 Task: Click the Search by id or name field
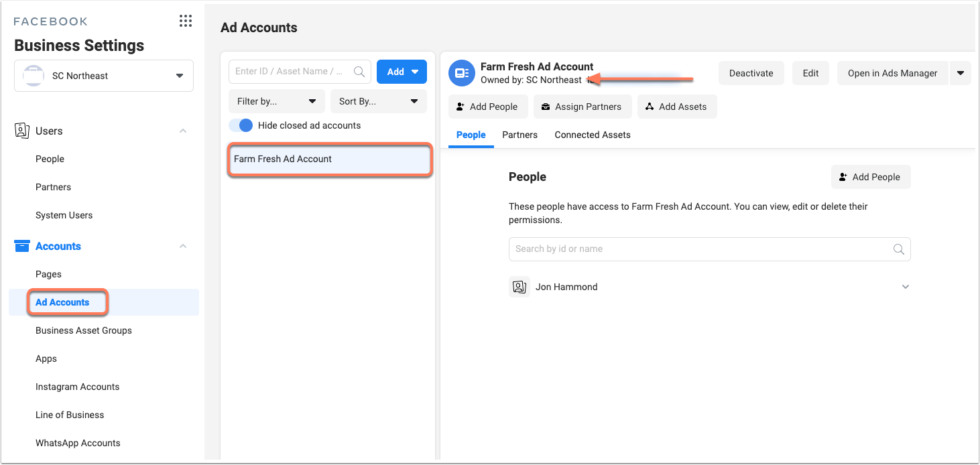[x=709, y=249]
